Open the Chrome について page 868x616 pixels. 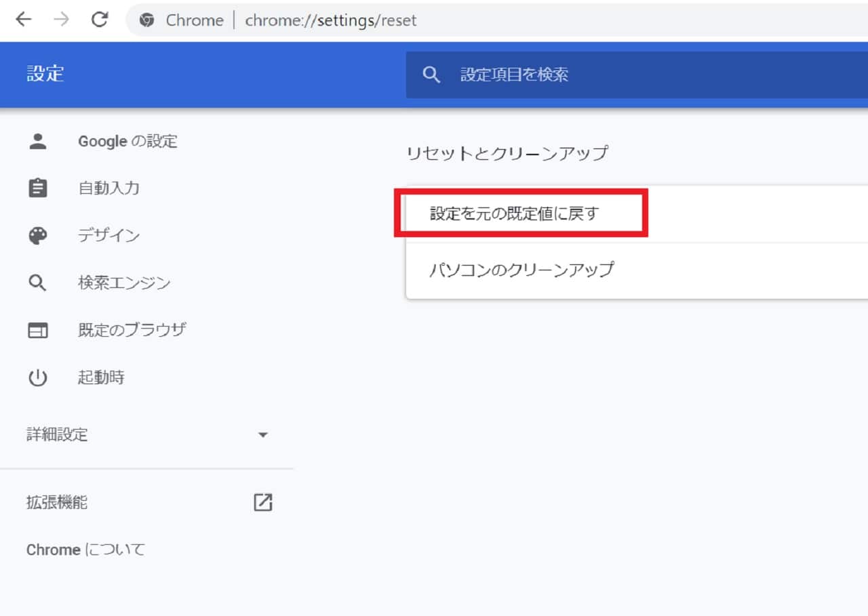click(85, 550)
